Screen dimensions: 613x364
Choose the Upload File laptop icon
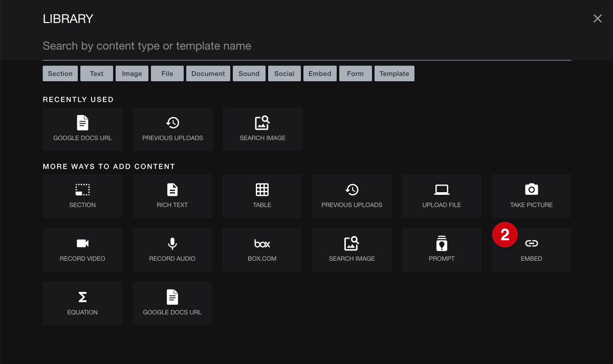click(442, 190)
